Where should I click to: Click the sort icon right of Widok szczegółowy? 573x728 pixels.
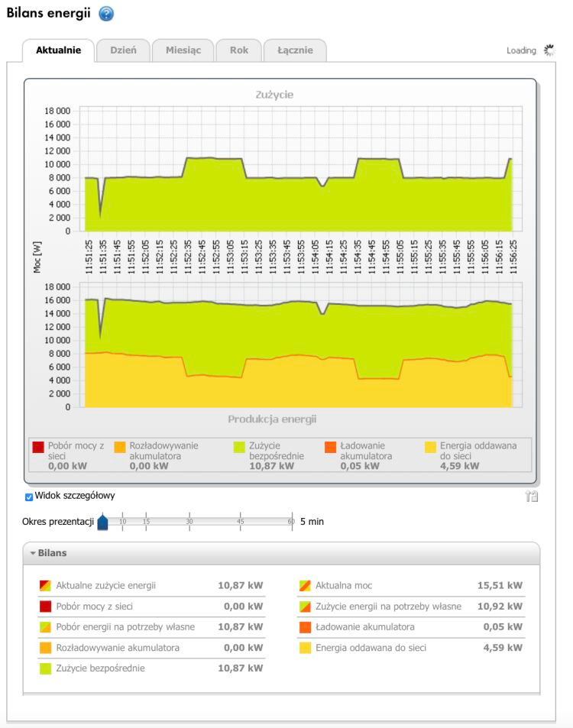click(533, 497)
